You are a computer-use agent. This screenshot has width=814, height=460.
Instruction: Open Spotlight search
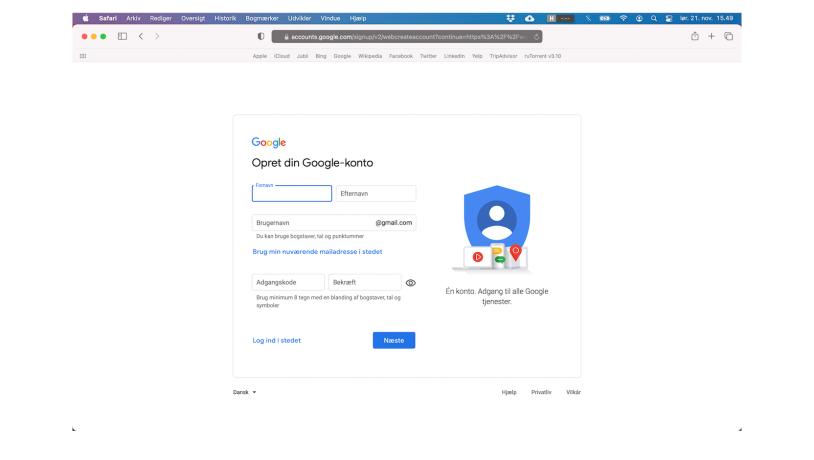pyautogui.click(x=654, y=18)
